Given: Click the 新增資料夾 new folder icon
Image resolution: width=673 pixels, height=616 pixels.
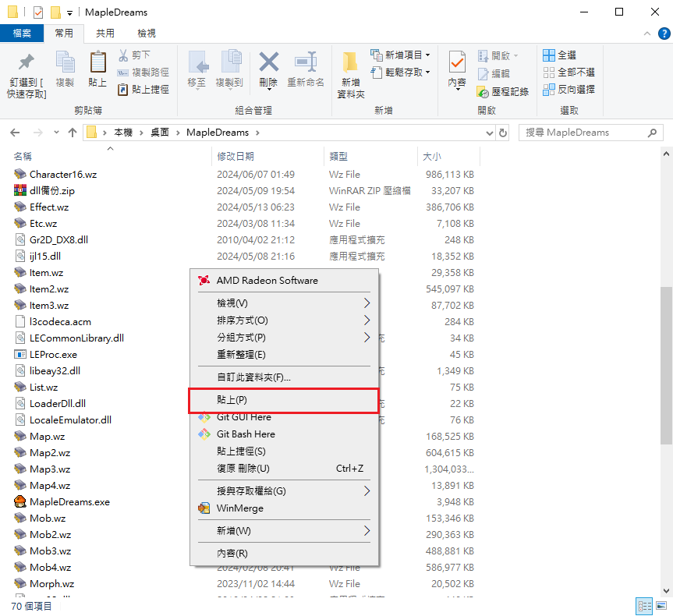Looking at the screenshot, I should [x=350, y=62].
